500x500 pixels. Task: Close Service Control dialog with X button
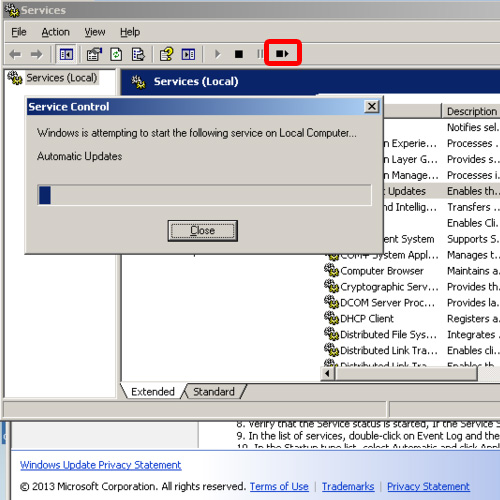(372, 107)
